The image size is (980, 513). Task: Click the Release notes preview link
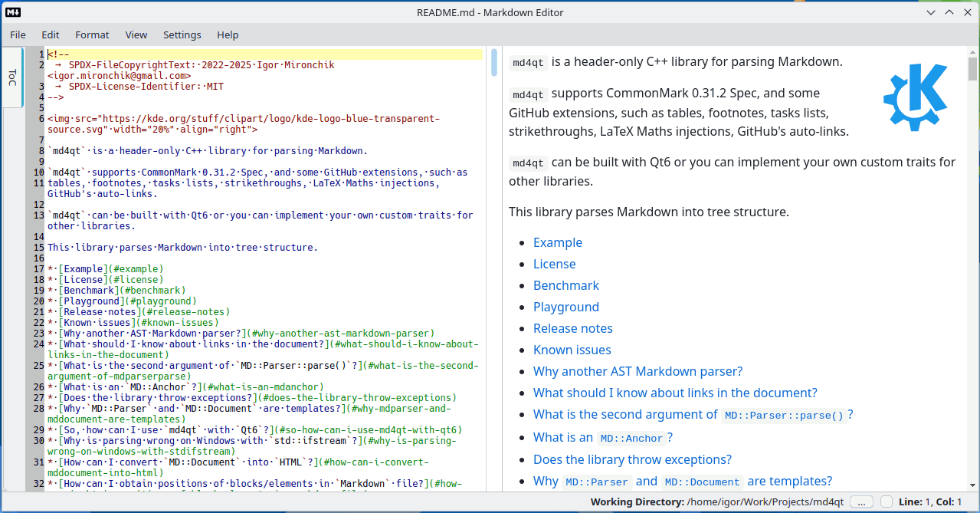(573, 328)
